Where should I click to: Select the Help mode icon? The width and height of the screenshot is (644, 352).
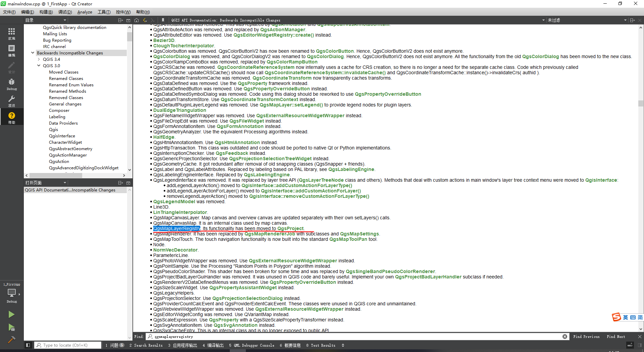[12, 117]
